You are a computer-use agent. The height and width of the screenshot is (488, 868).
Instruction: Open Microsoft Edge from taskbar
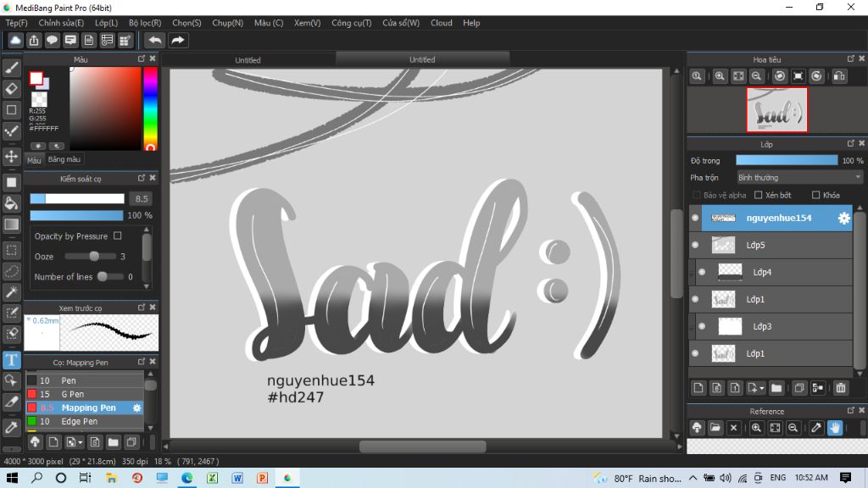[x=187, y=478]
